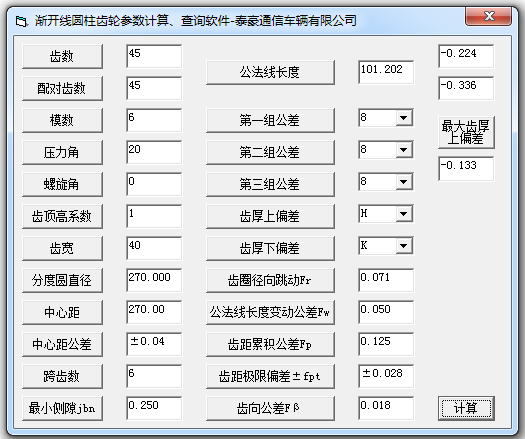
Task: Click the field showing -0.133
Action: [466, 168]
